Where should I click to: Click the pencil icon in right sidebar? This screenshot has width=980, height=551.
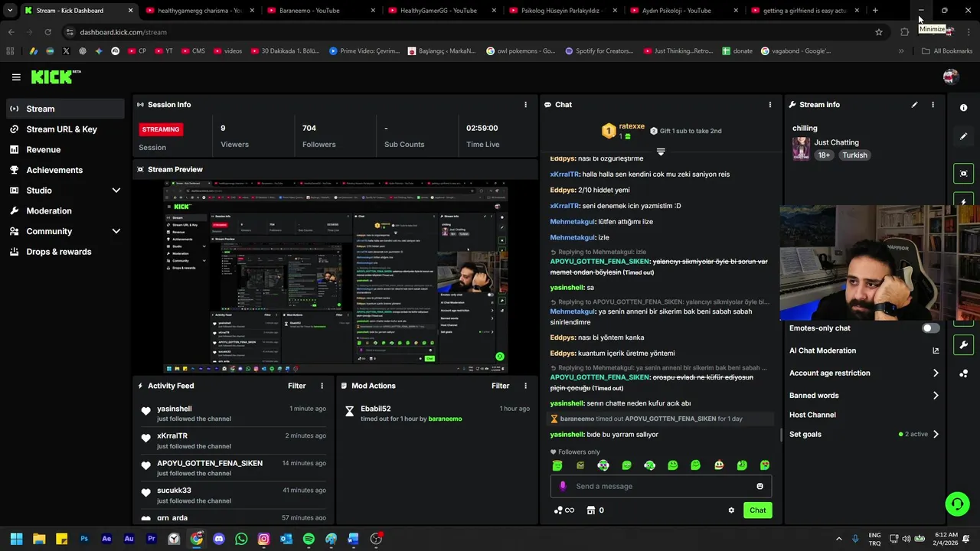click(964, 136)
